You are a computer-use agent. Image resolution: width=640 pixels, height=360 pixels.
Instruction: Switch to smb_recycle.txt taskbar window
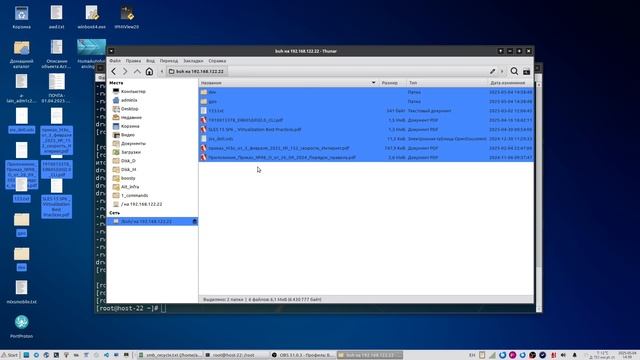pos(169,355)
